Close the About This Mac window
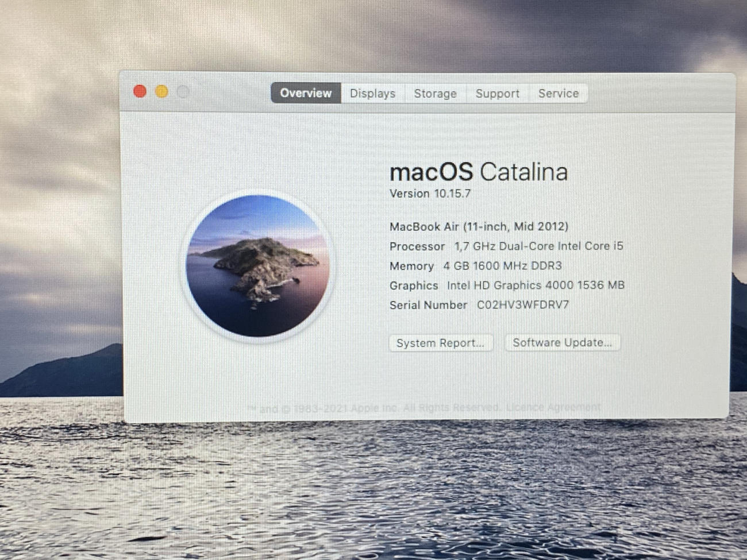Viewport: 747px width, 560px height. coord(140,91)
